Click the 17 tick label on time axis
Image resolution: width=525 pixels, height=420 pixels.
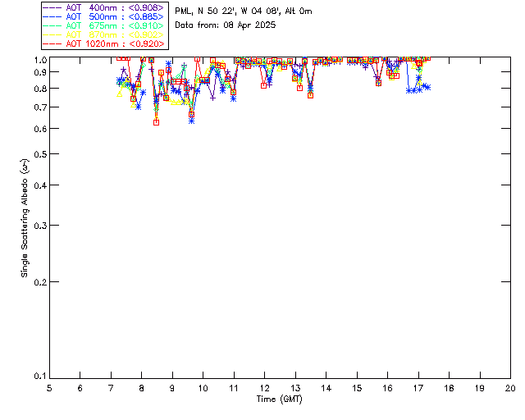click(418, 387)
